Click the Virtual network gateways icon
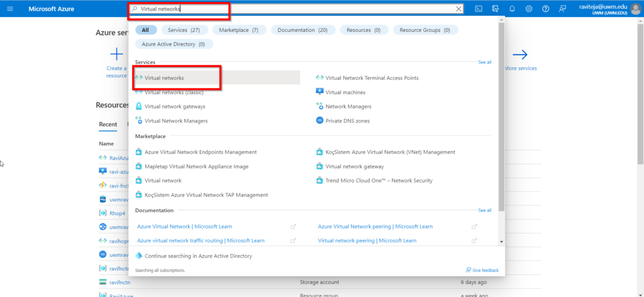Viewport: 644px width, 297px height. pyautogui.click(x=139, y=106)
